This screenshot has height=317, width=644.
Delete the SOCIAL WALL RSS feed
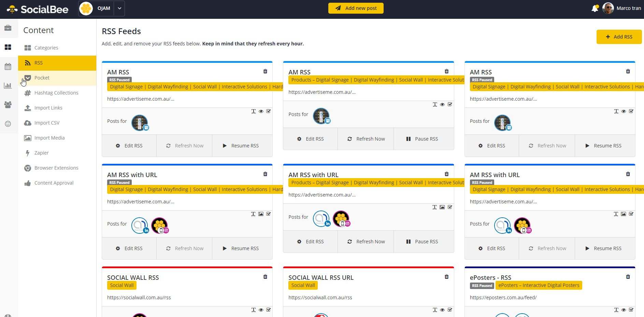coord(265,277)
